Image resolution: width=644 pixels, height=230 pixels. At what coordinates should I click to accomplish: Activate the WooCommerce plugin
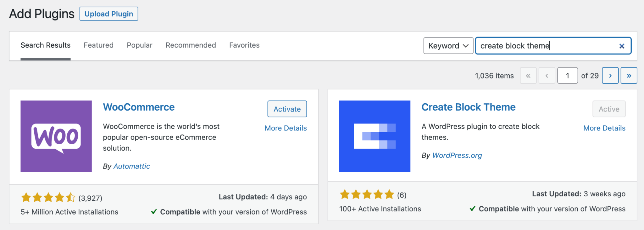287,109
